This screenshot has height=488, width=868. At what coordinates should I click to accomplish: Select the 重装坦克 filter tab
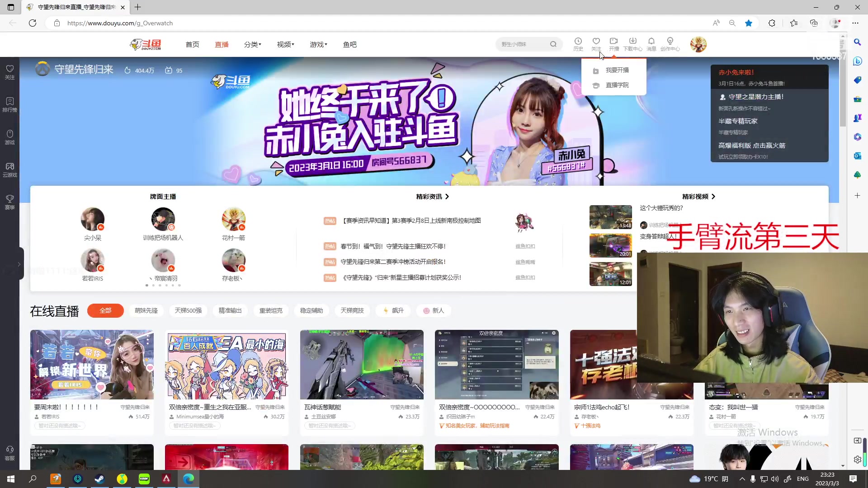point(271,310)
